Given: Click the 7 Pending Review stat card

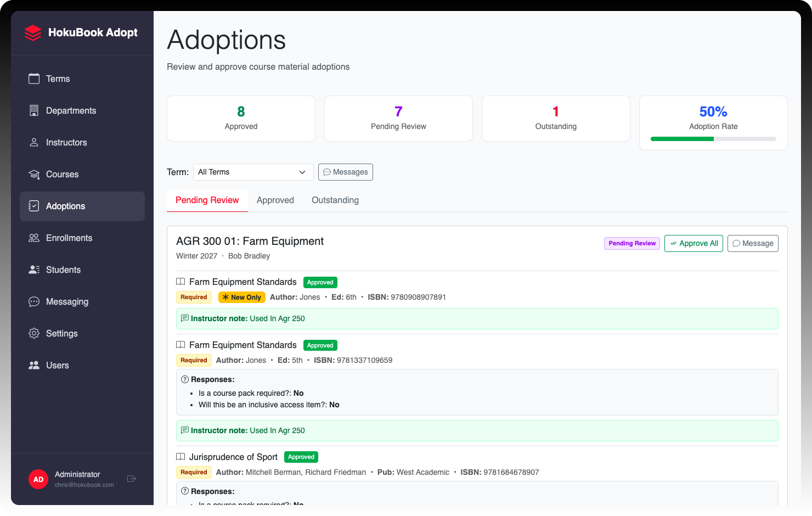Looking at the screenshot, I should (398, 119).
